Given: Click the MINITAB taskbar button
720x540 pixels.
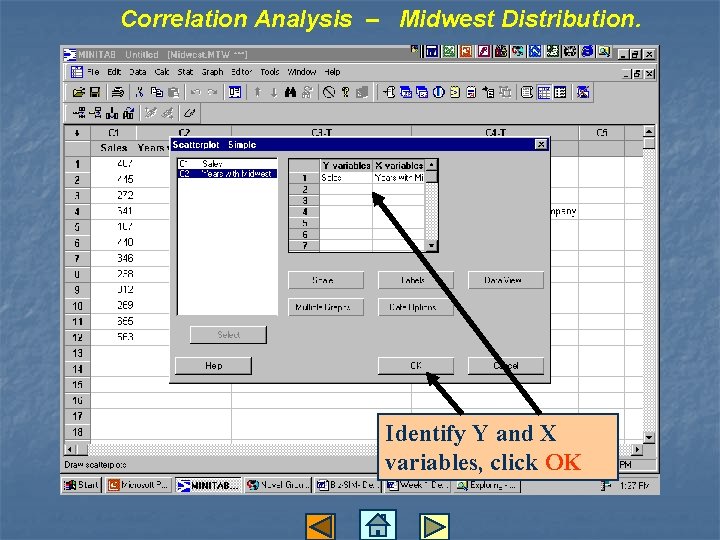Looking at the screenshot, I should (208, 485).
